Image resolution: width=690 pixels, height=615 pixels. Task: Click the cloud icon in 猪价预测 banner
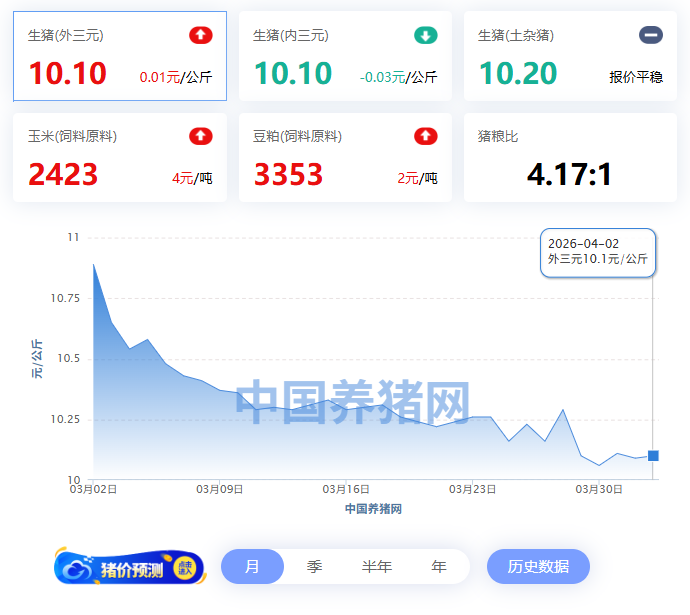(78, 569)
